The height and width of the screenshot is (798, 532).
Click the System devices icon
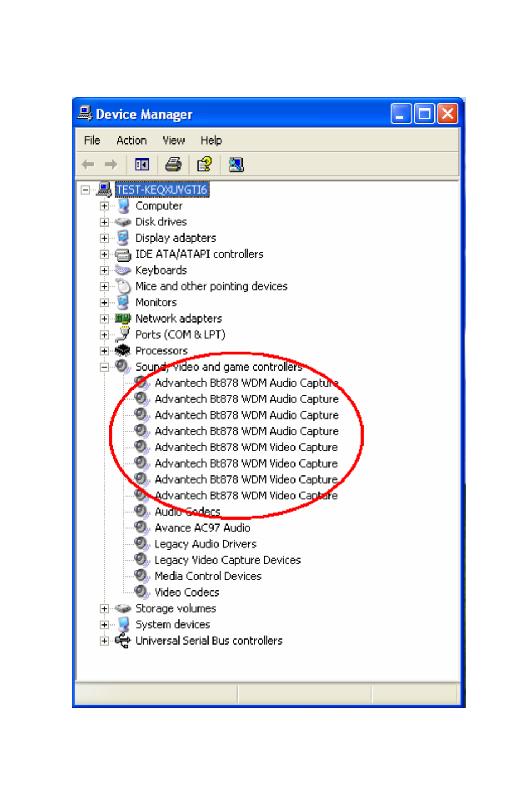point(123,624)
